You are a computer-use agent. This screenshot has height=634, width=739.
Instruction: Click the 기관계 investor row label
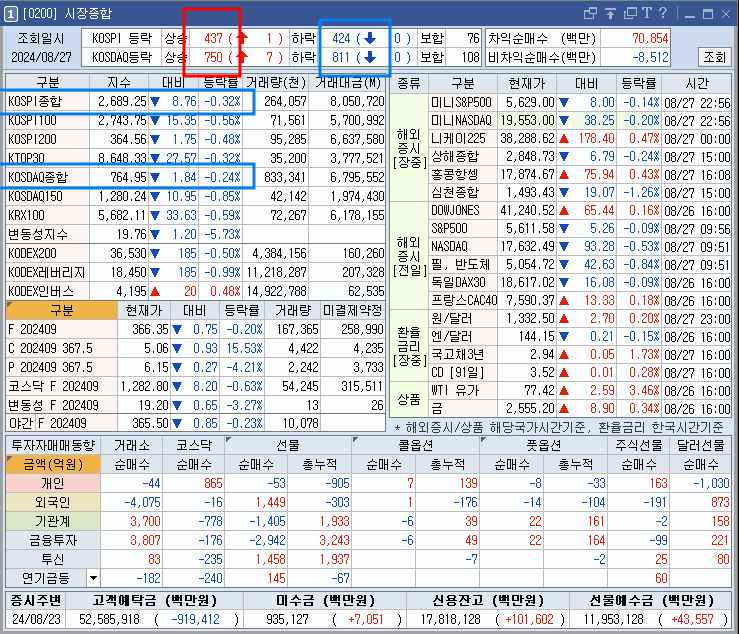coord(53,521)
